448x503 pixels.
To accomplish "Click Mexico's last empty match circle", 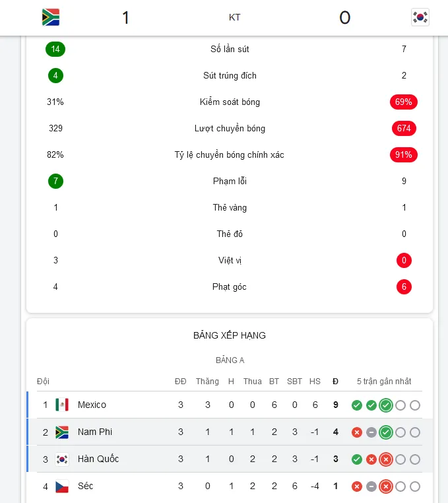I will (x=415, y=405).
